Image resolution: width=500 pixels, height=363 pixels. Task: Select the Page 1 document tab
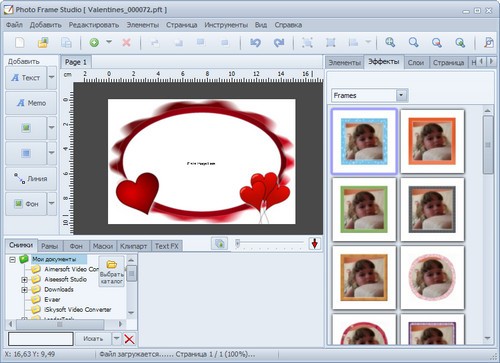(x=76, y=62)
